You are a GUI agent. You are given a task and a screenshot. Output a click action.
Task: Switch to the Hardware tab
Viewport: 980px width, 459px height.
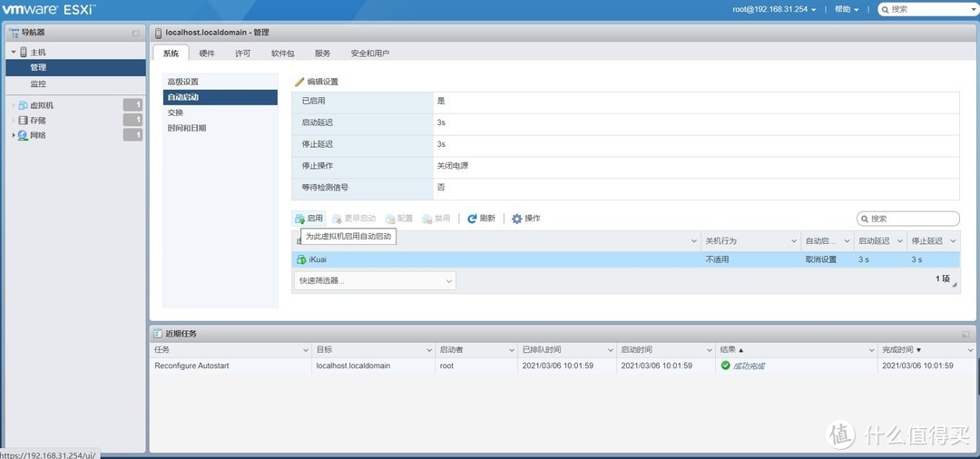point(207,54)
